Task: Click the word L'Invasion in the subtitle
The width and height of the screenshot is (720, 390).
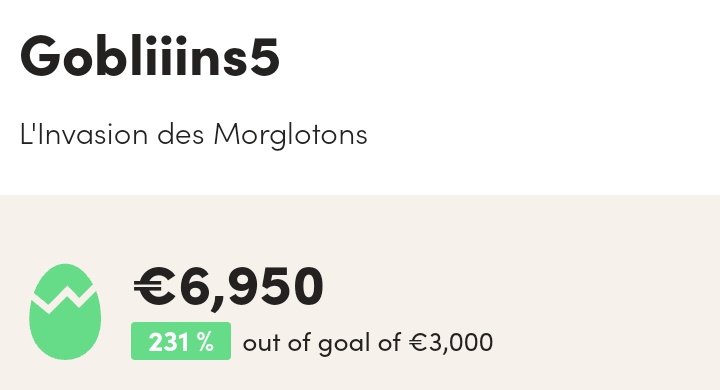Action: (84, 134)
